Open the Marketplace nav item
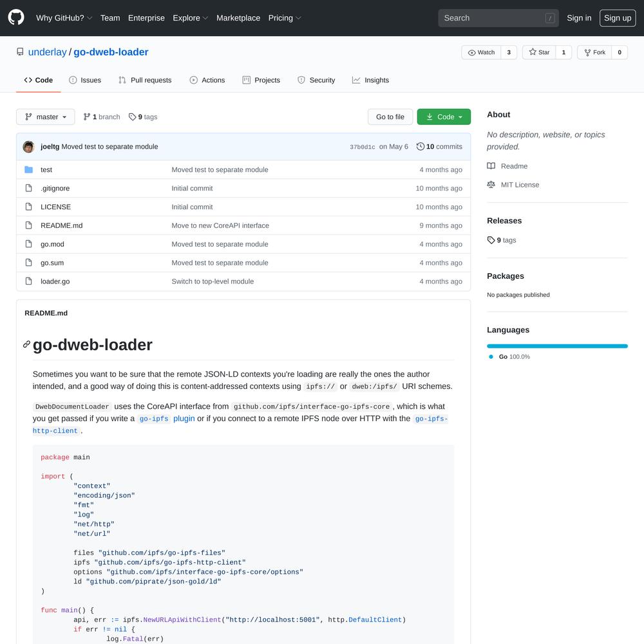644x644 pixels. click(x=238, y=18)
